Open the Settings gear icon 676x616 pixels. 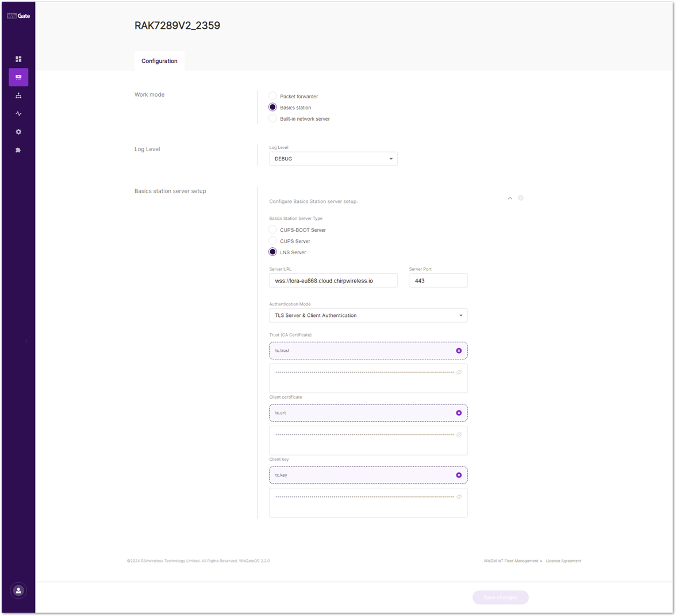click(x=18, y=132)
